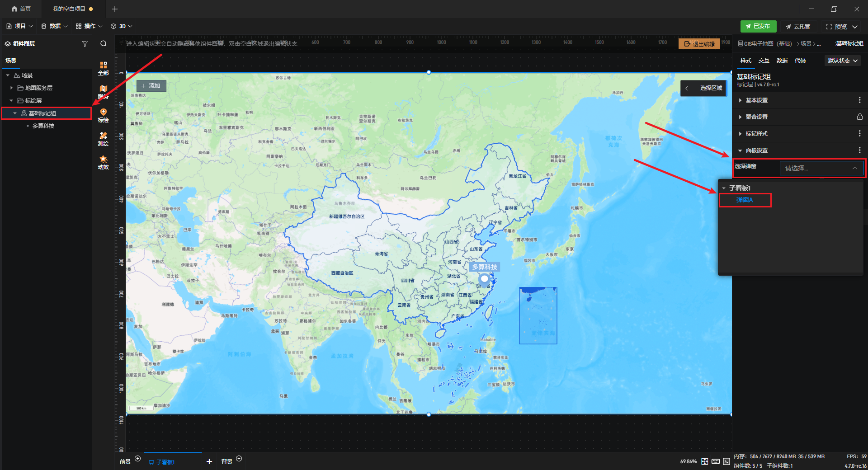Open the 动效 (animation effects) category
This screenshot has height=470, width=868.
coord(104,162)
